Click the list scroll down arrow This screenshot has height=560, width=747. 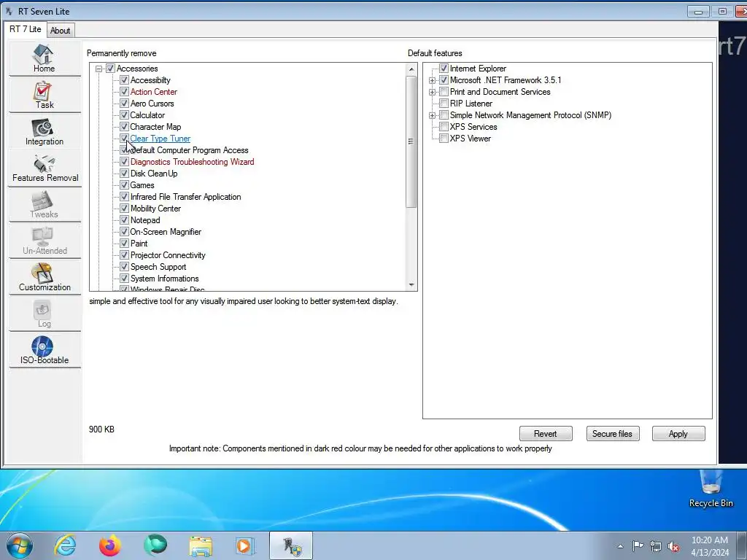[411, 285]
